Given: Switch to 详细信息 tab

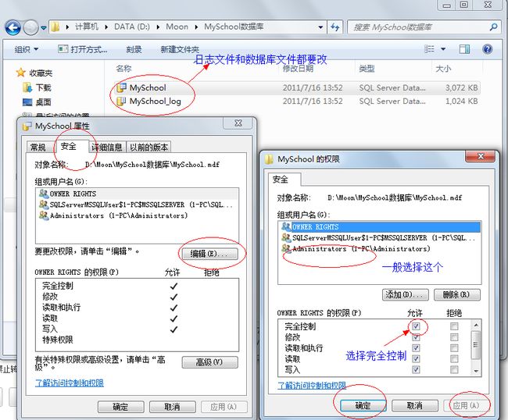Looking at the screenshot, I should click(107, 148).
